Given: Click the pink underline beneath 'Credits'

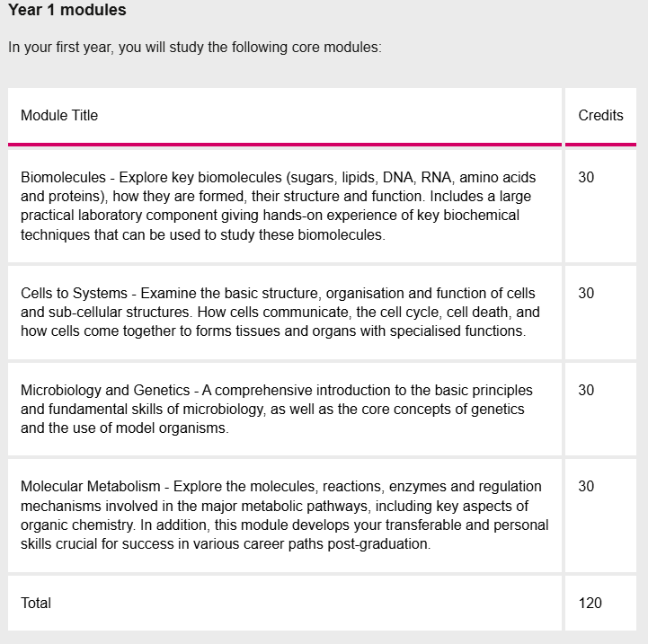Looking at the screenshot, I should point(600,144).
